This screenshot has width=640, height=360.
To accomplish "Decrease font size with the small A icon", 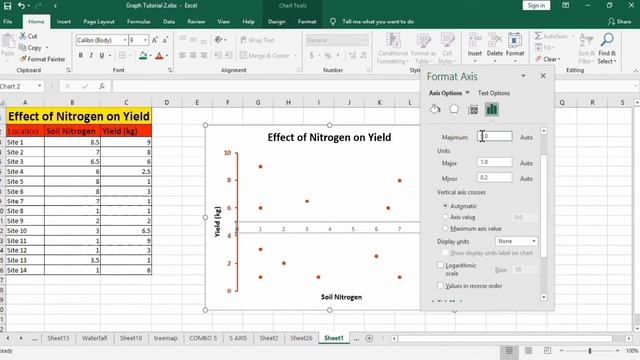I will [x=165, y=40].
